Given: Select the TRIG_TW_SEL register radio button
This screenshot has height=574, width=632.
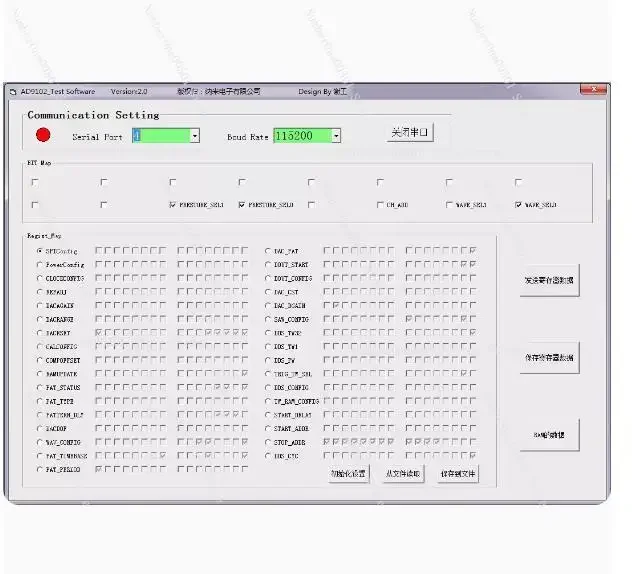Looking at the screenshot, I should tap(268, 374).
